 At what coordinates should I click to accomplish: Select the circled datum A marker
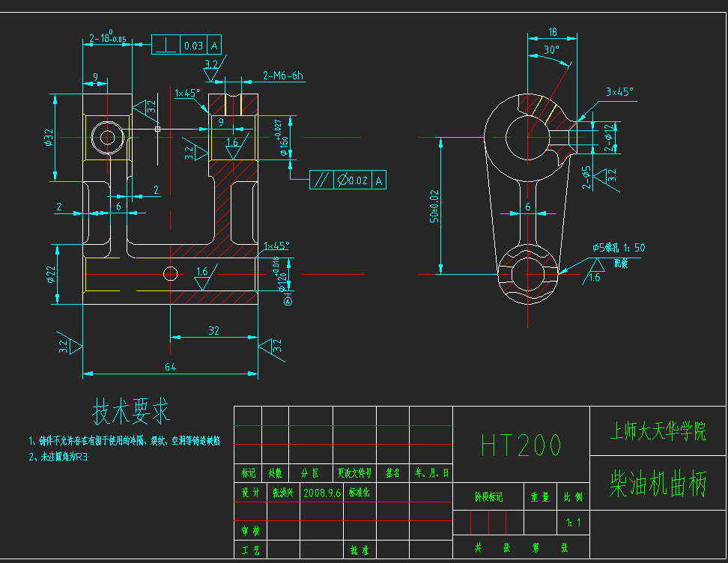[x=288, y=301]
